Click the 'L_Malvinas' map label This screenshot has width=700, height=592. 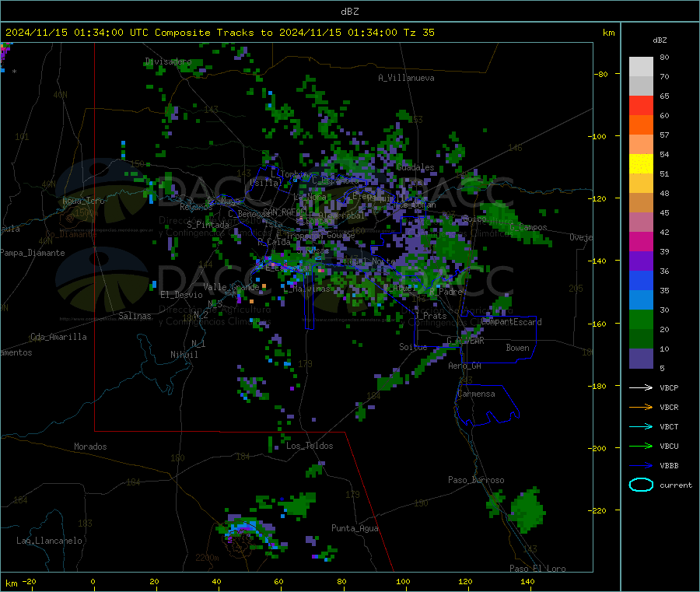[x=306, y=289]
